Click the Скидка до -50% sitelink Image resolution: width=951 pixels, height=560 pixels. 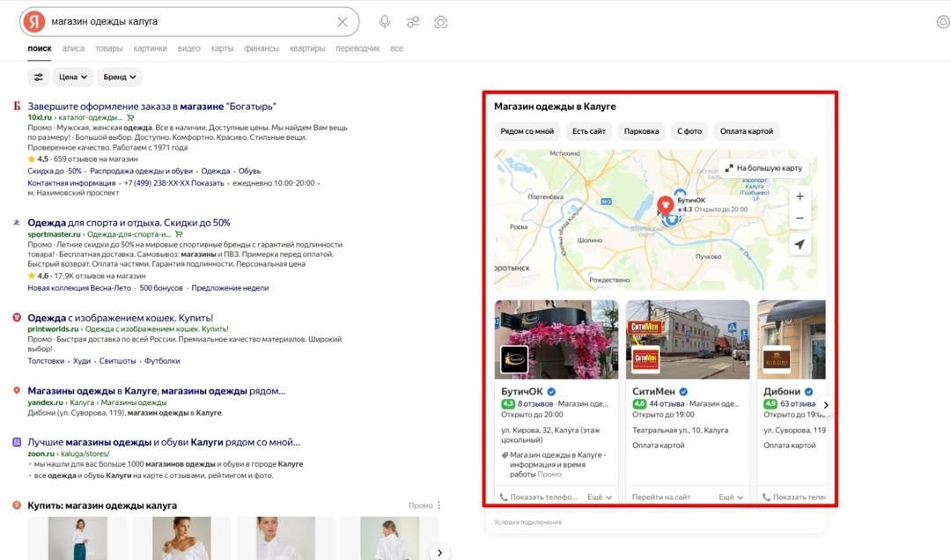54,171
